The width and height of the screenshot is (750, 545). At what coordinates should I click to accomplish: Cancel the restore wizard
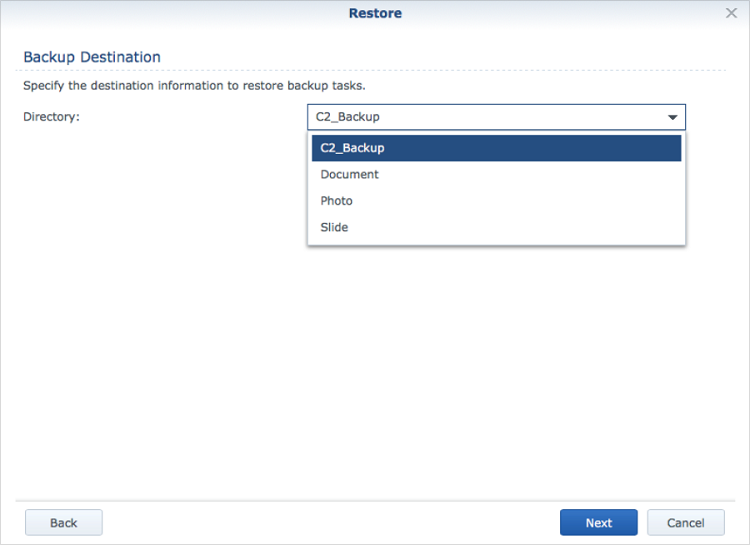point(685,523)
